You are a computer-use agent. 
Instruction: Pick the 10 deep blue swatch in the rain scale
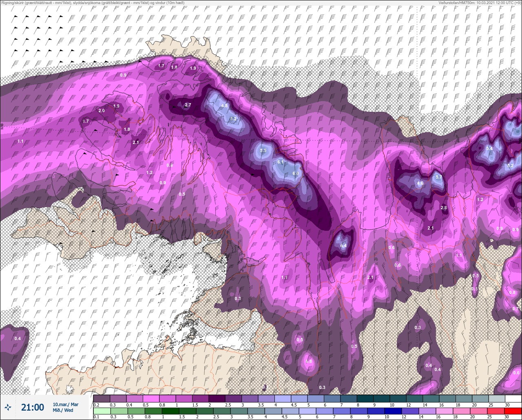[x=393, y=411]
